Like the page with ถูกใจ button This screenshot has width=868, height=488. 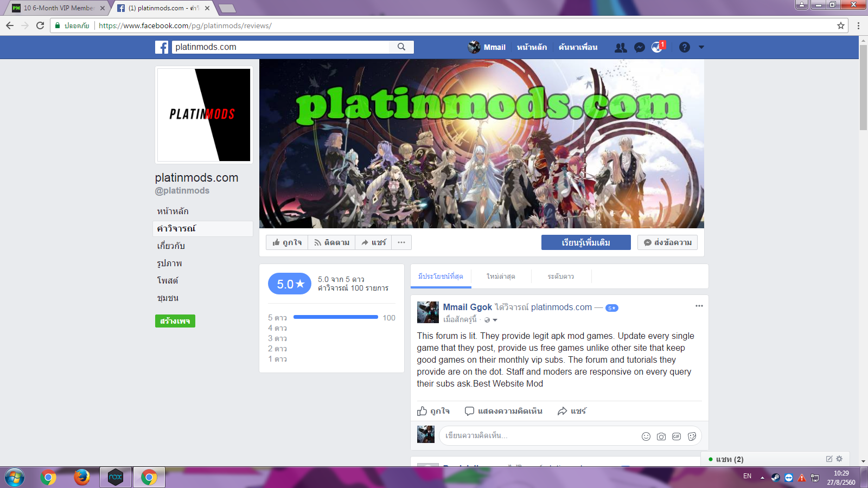[287, 242]
